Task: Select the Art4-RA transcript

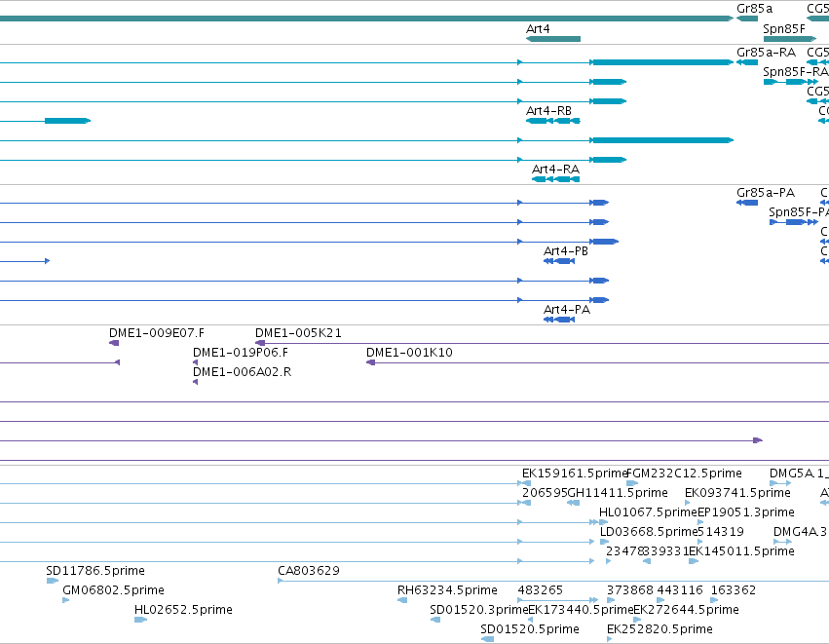Action: pos(555,179)
